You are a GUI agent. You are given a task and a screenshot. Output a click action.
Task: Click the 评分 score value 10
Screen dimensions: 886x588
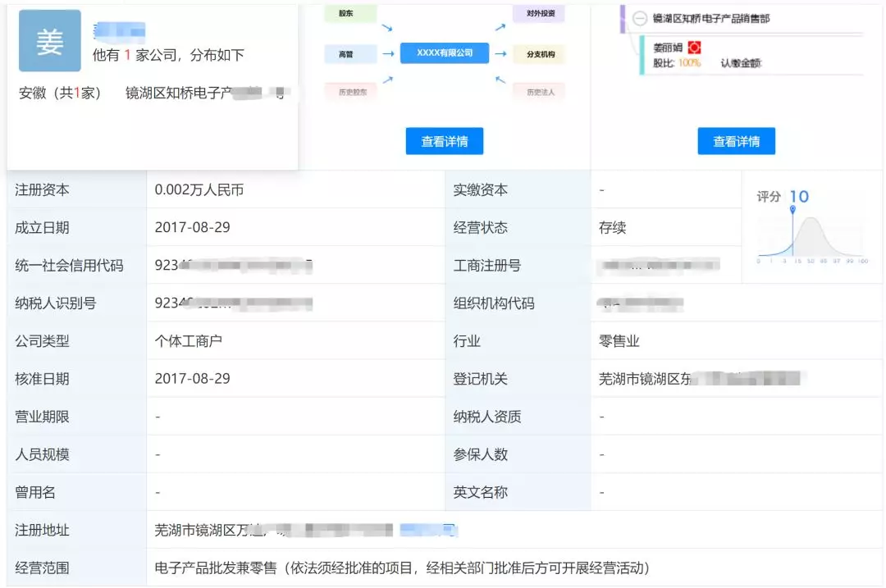798,196
